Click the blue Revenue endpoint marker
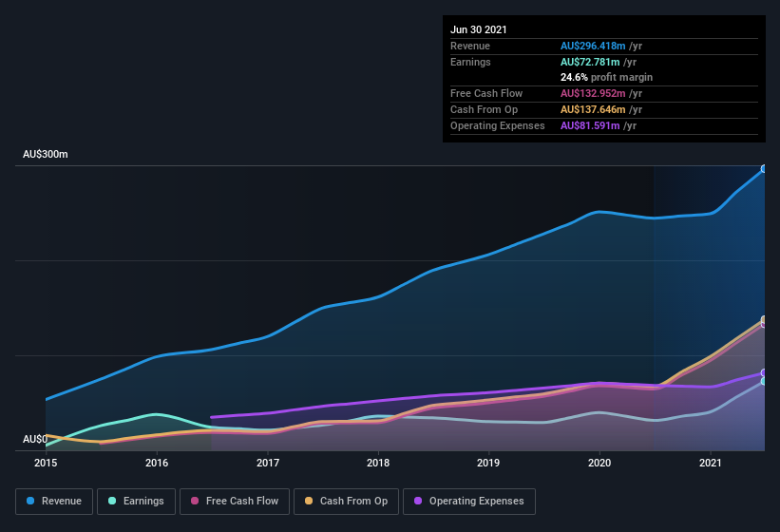 click(x=764, y=169)
